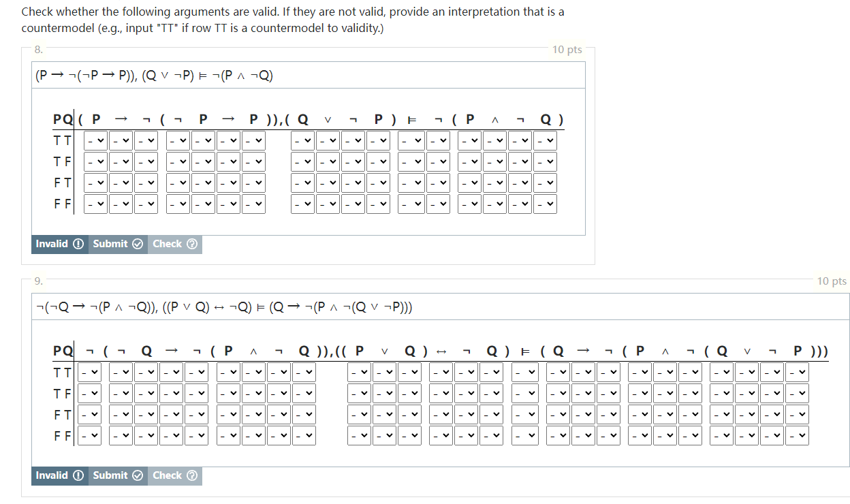Open the last dropdown in row FF of problem 8
This screenshot has width=850, height=504.
click(x=545, y=204)
